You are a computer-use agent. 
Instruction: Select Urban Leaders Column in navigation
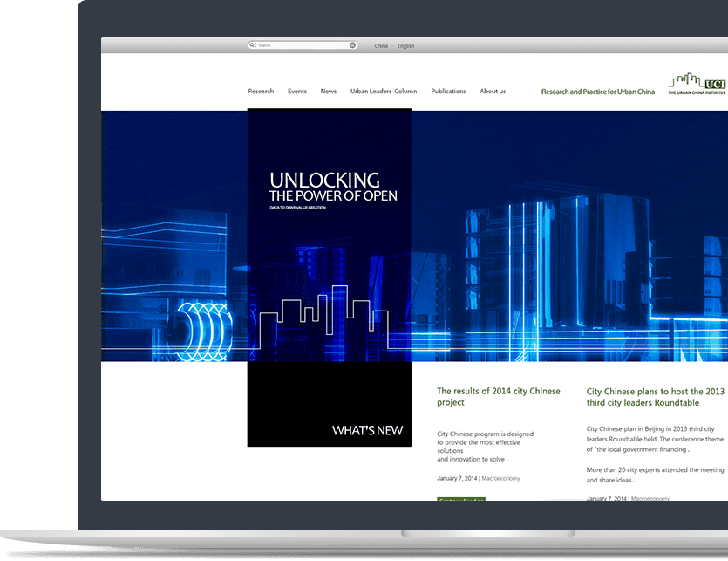[384, 92]
